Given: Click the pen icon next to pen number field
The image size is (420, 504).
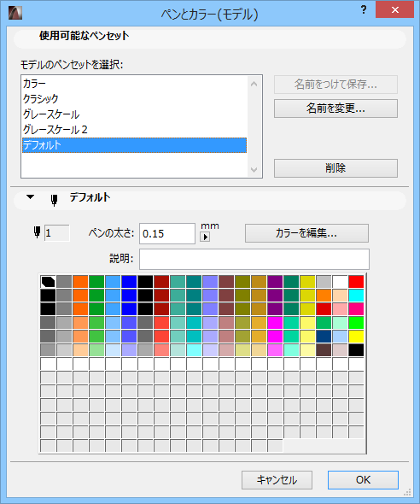Looking at the screenshot, I should point(37,232).
